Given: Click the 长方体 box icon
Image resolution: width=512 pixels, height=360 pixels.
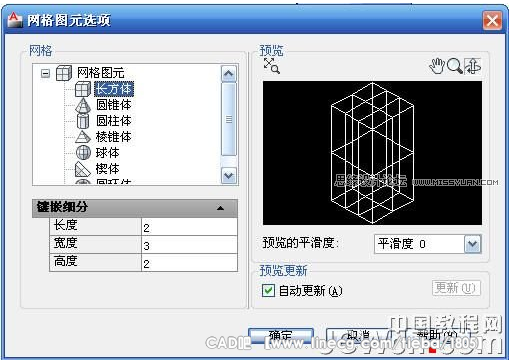Looking at the screenshot, I should [x=82, y=89].
